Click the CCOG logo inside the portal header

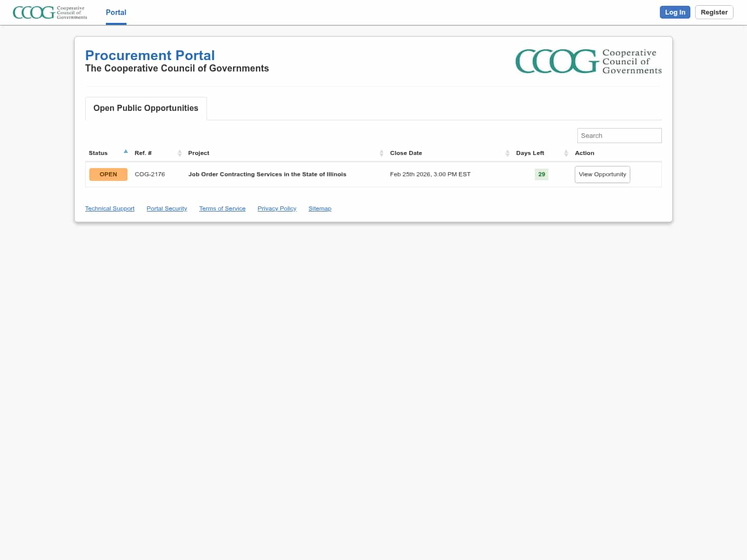(x=588, y=61)
